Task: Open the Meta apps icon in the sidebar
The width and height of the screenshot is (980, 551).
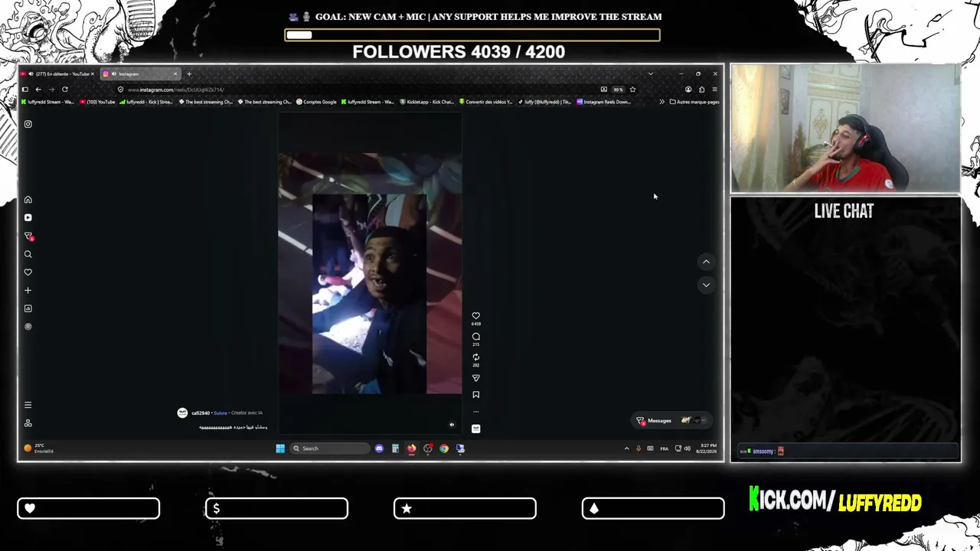Action: [x=28, y=423]
